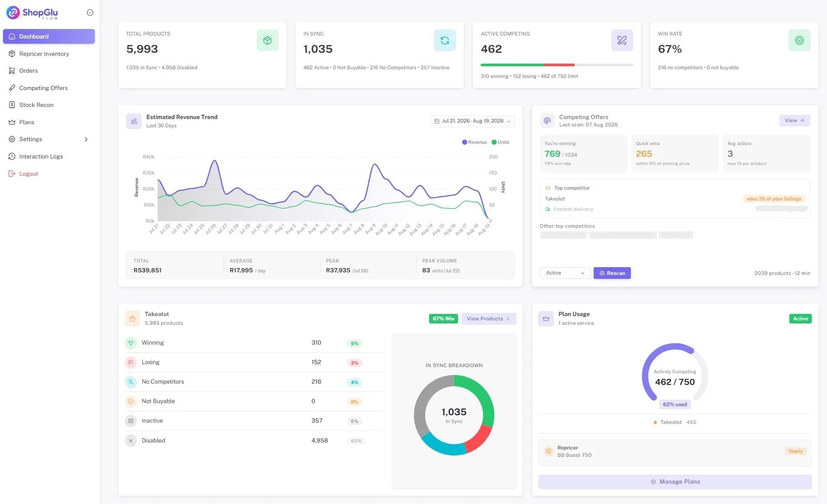
Task: Click the Repricer plan target icon
Action: pos(549,451)
